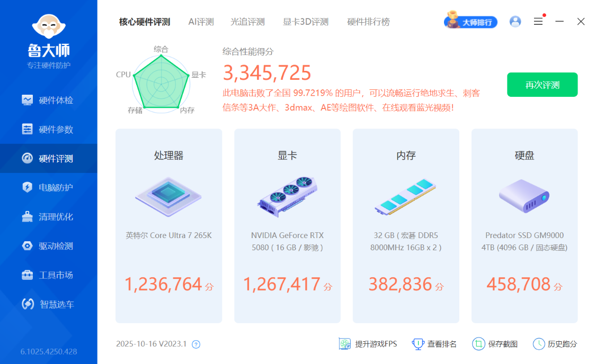The image size is (596, 364).
Task: Click the 鲁大师 logo avatar
Action: click(49, 26)
